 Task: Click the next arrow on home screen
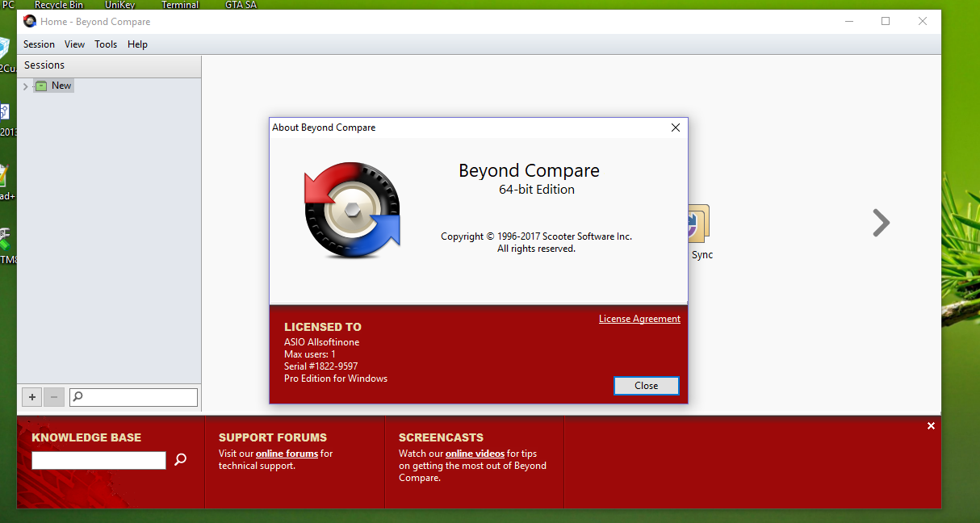coord(881,223)
